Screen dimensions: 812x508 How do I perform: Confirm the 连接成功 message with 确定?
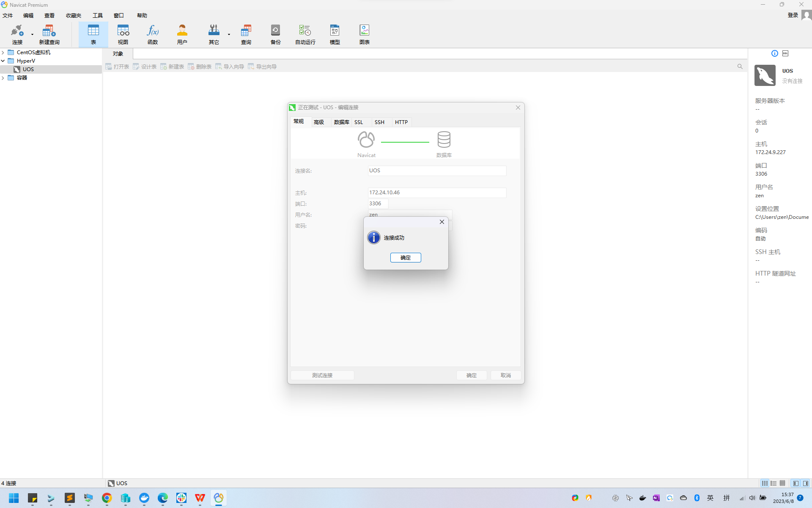[x=406, y=257]
